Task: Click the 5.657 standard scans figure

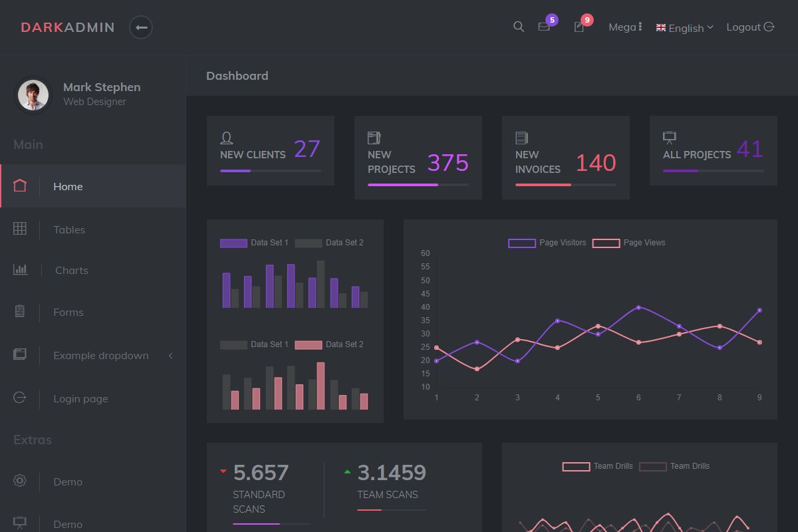Action: pyautogui.click(x=261, y=473)
